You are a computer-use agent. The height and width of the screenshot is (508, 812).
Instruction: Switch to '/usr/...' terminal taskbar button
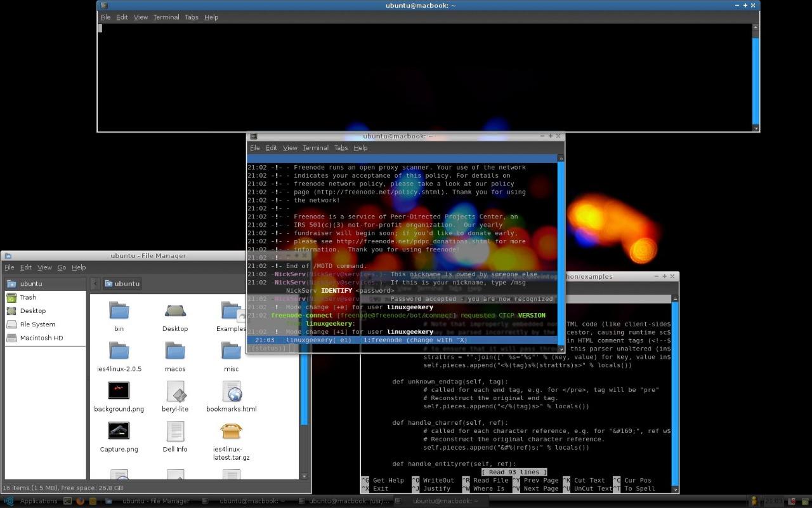[344, 501]
